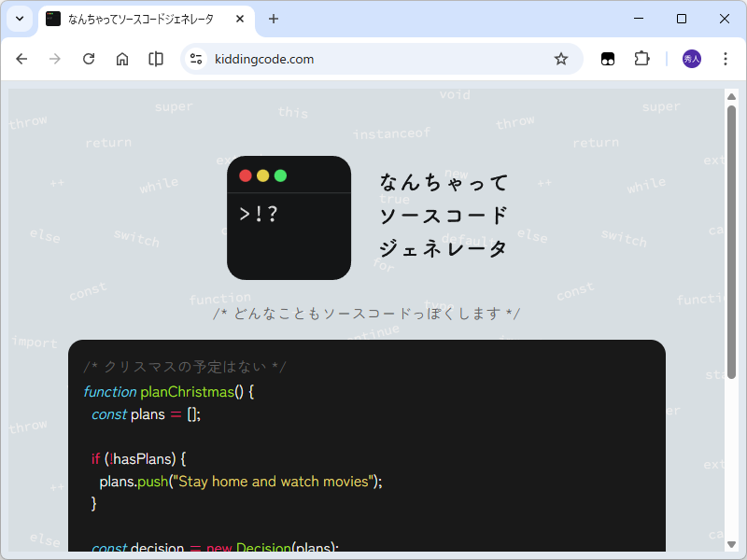Click inside the address bar
This screenshot has width=747, height=560.
pos(373,58)
